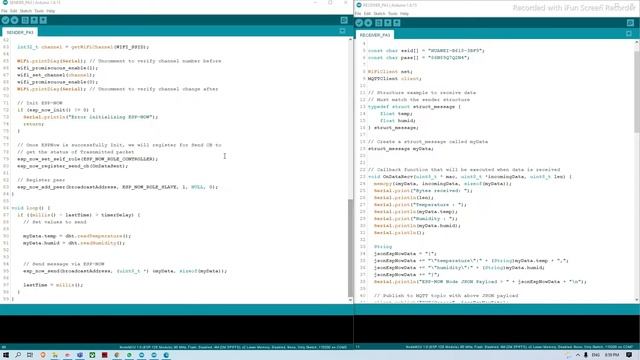This screenshot has height=360, width=640.
Task: Click '// Publish to MQTT topic' comment line
Action: (446, 296)
